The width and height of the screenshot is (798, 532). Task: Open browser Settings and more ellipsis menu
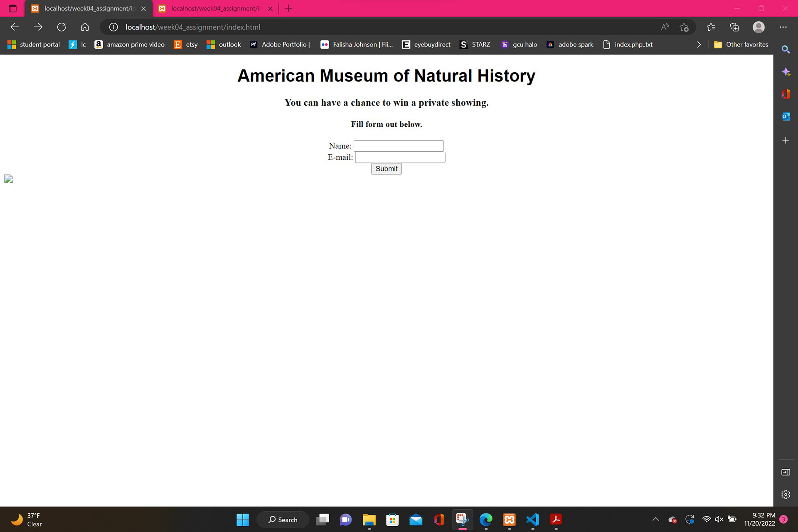click(x=783, y=27)
